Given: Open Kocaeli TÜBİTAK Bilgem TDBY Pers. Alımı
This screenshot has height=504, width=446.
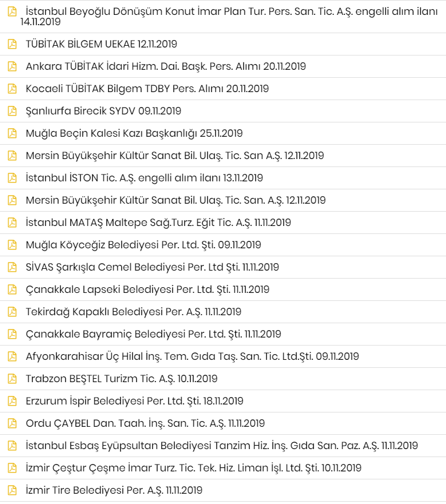Looking at the screenshot, I should [147, 89].
